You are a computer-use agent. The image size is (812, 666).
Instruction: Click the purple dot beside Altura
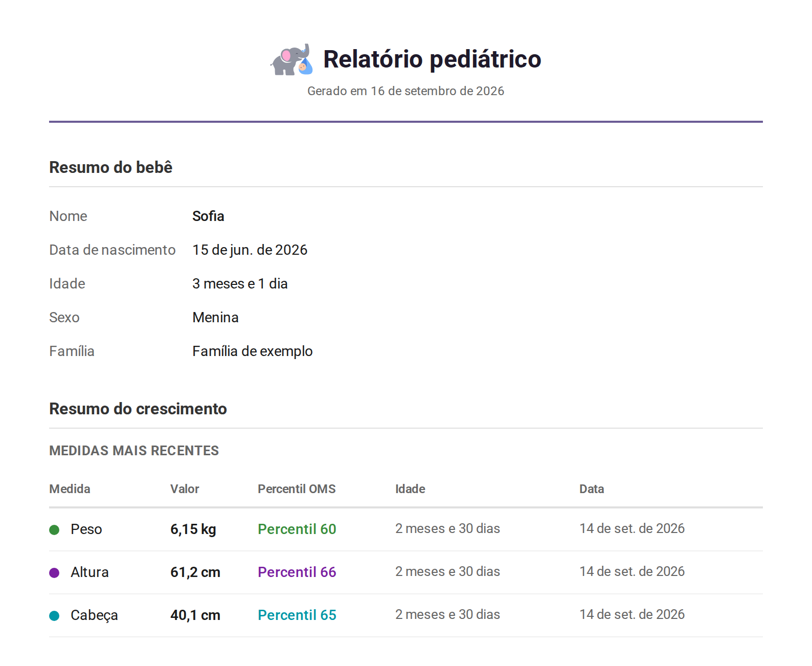(x=54, y=572)
